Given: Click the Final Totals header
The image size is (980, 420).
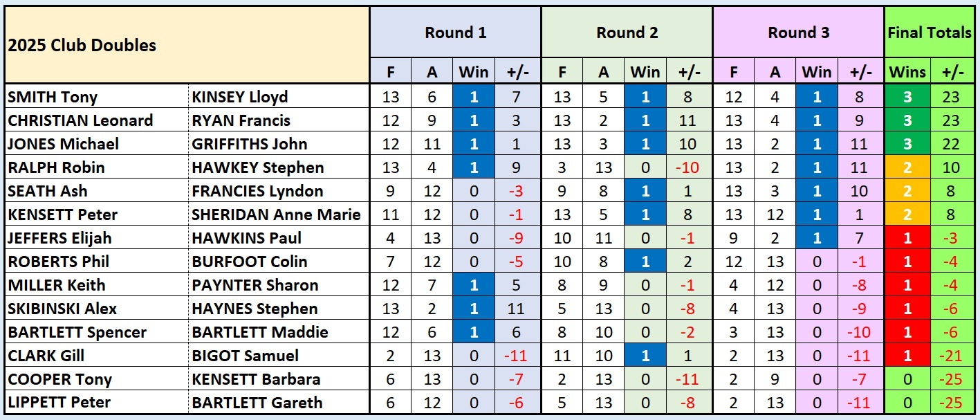Looking at the screenshot, I should tap(930, 33).
